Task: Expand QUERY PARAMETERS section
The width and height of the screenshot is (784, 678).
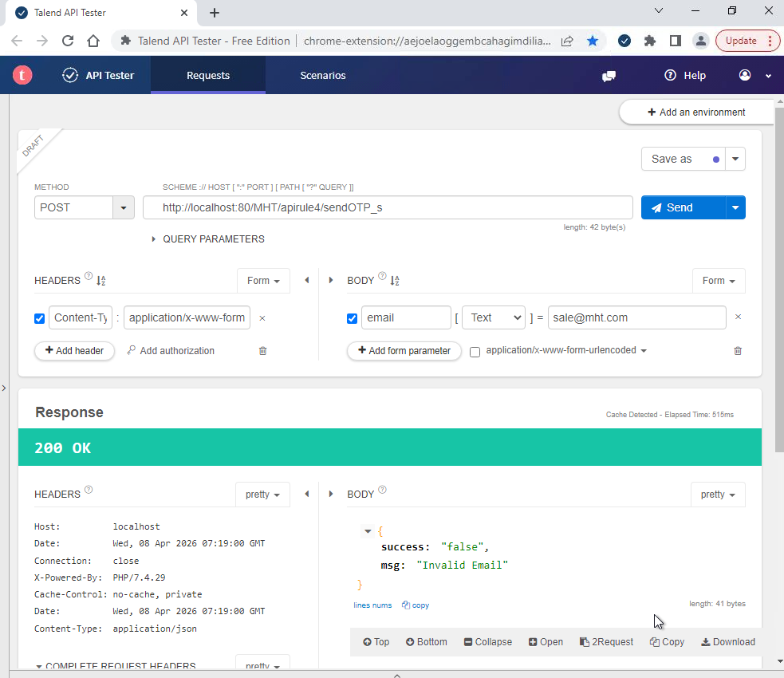Action: tap(208, 239)
